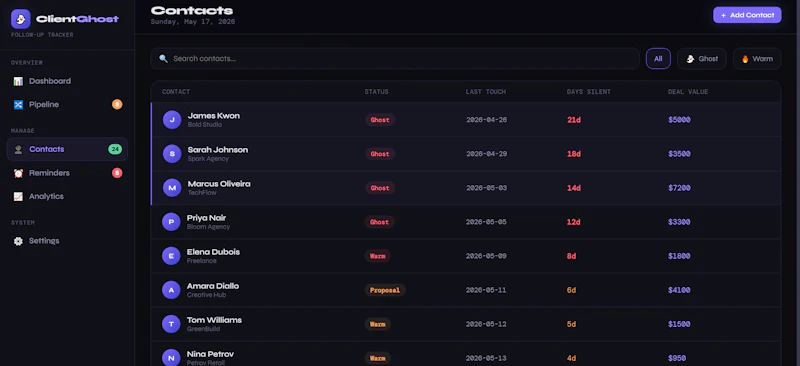Screen dimensions: 800x366
Task: Click the Contacts green 24 badge
Action: point(115,150)
